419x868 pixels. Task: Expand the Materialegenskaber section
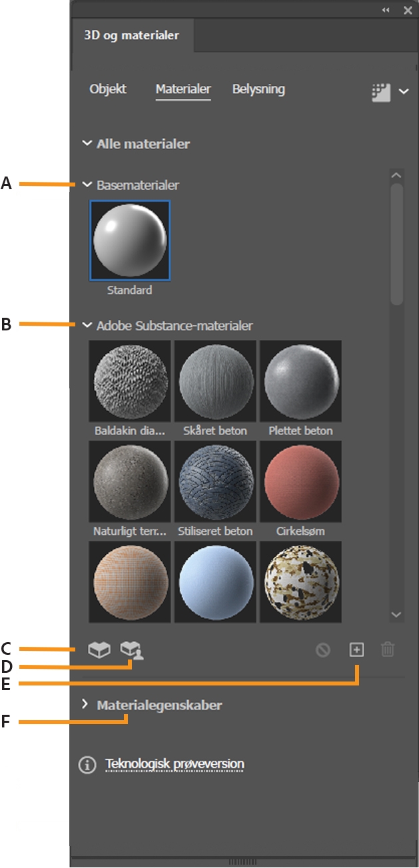[x=85, y=704]
